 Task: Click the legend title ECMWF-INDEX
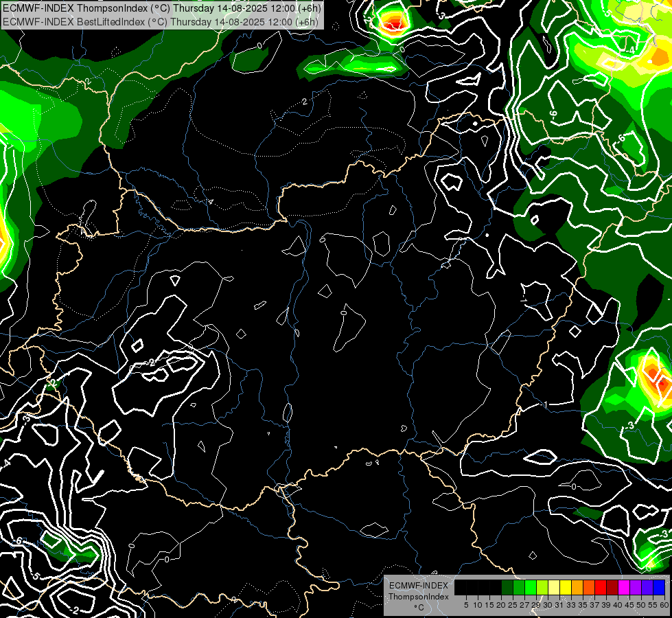(419, 586)
